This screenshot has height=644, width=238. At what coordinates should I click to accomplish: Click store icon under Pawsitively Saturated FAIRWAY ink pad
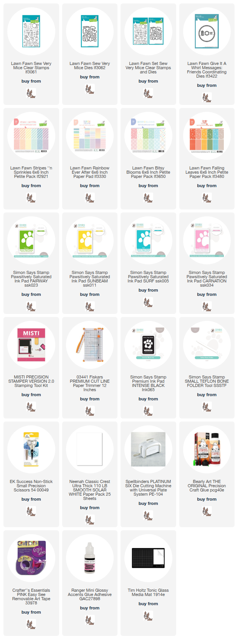(31, 307)
